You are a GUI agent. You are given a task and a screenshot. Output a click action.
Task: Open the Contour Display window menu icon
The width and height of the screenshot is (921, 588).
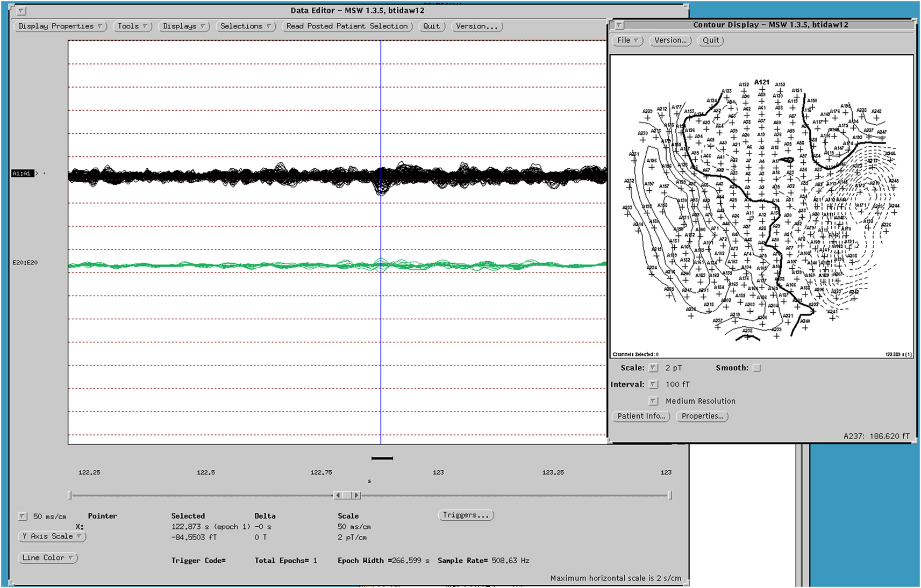[619, 25]
